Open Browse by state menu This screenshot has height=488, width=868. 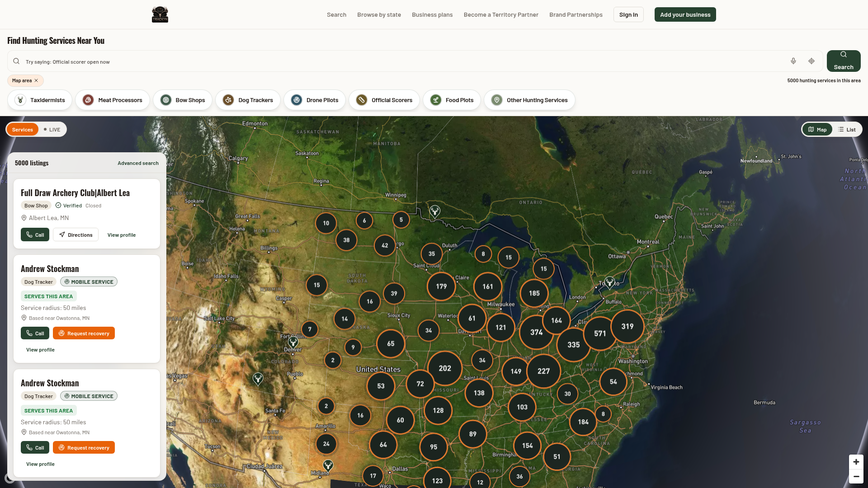(379, 14)
